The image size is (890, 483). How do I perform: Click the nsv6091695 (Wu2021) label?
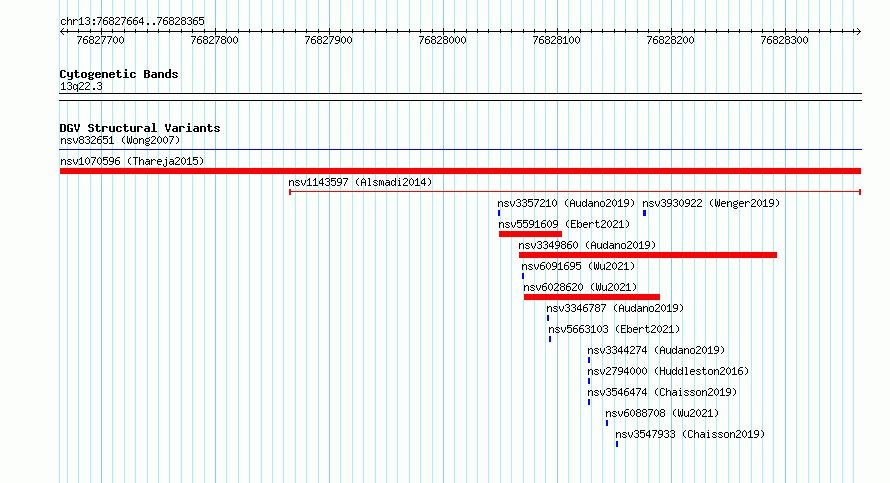[578, 266]
